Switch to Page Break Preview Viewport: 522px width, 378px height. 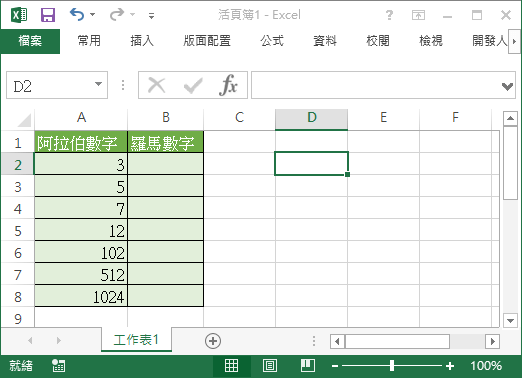coord(308,366)
